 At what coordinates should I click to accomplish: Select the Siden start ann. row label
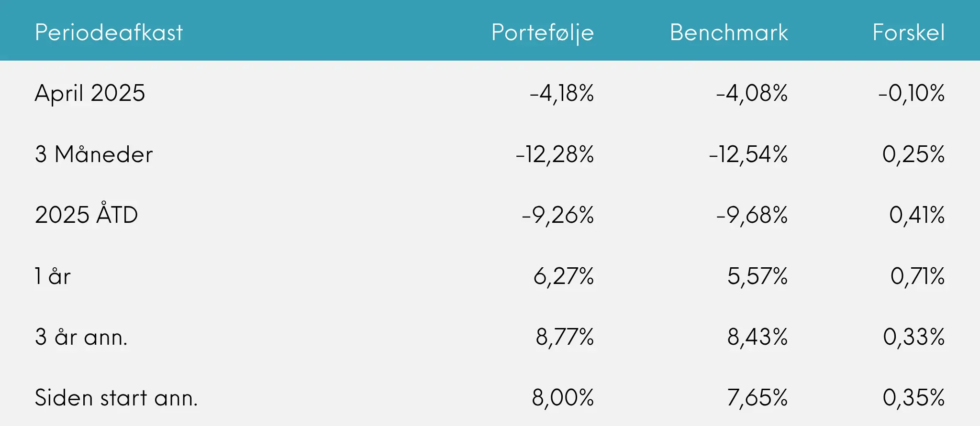point(116,398)
